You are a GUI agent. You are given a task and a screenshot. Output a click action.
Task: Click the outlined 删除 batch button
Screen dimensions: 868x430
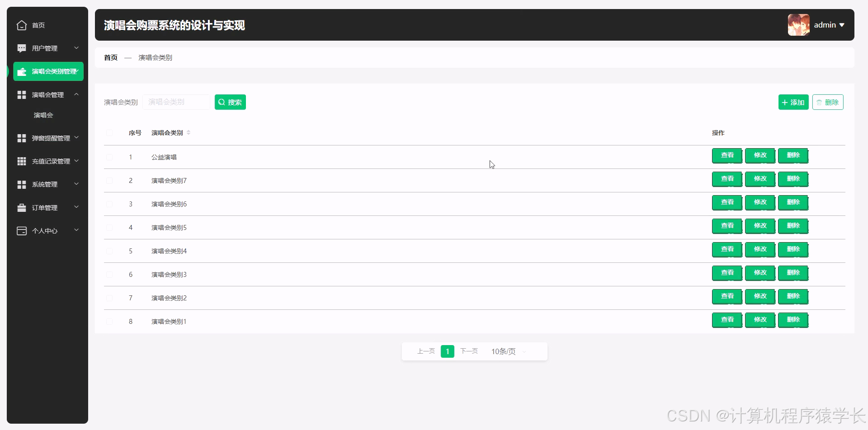828,102
